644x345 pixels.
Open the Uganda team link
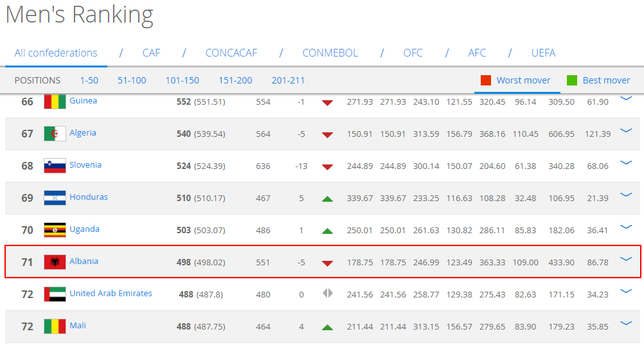(84, 229)
